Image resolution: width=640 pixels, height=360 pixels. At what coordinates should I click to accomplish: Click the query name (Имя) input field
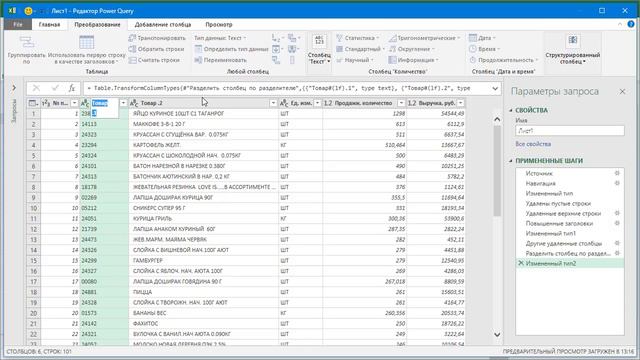(570, 131)
